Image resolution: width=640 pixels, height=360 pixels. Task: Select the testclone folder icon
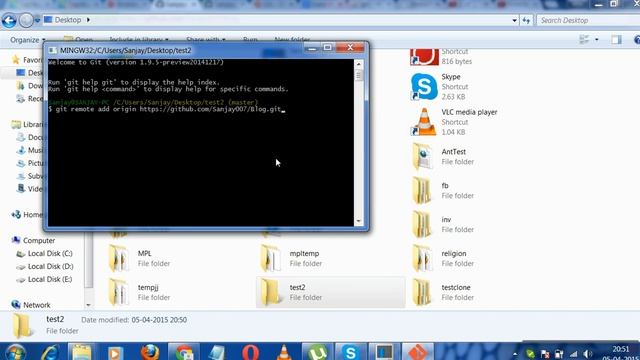tap(422, 292)
